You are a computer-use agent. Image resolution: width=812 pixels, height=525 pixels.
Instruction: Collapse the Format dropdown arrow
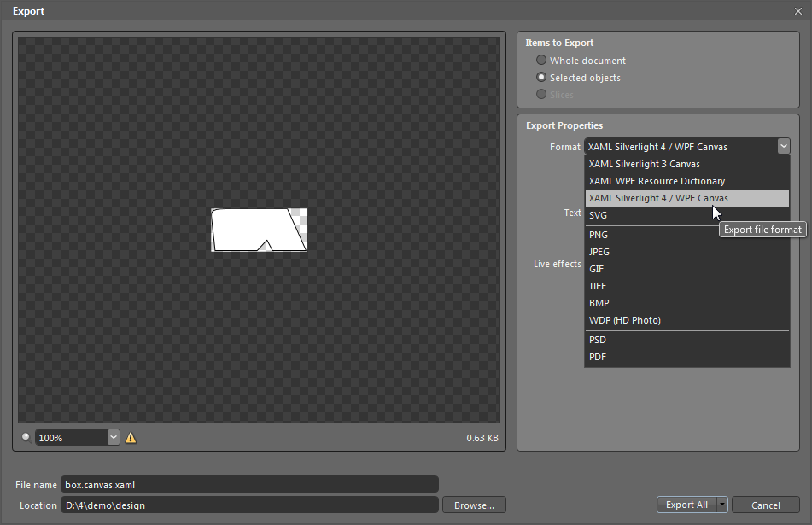point(784,147)
